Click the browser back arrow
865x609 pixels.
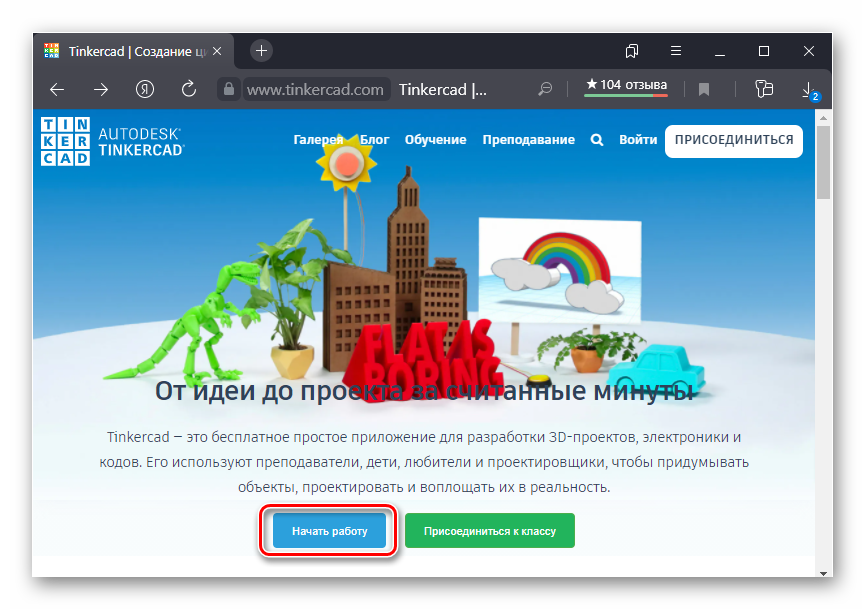click(58, 89)
